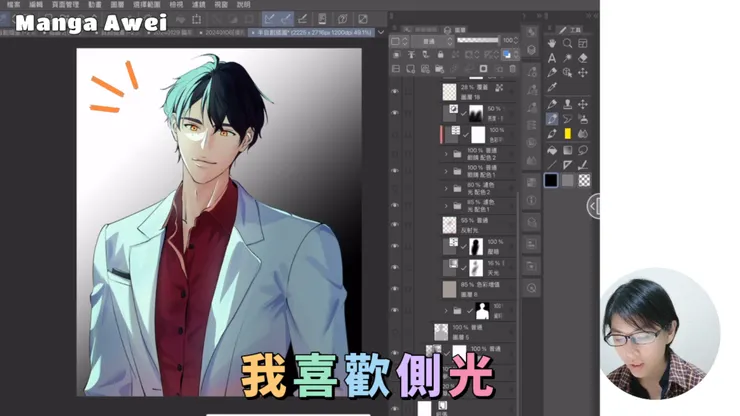Click the selection-frame toolbar icon right of the logo
740x416 pixels.
pyautogui.click(x=197, y=19)
